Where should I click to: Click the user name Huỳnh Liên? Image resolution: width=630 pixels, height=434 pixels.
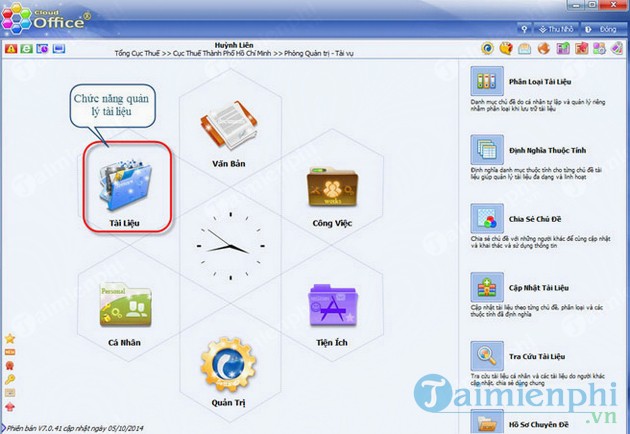pyautogui.click(x=234, y=45)
